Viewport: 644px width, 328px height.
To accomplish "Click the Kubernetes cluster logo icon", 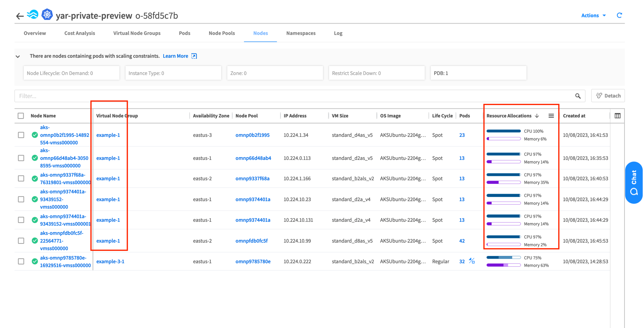I will (47, 15).
